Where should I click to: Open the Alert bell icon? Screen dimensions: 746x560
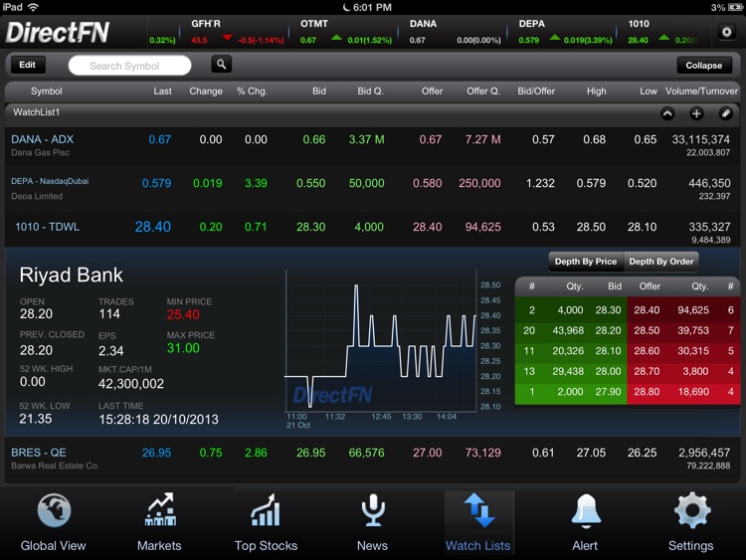coord(585,511)
